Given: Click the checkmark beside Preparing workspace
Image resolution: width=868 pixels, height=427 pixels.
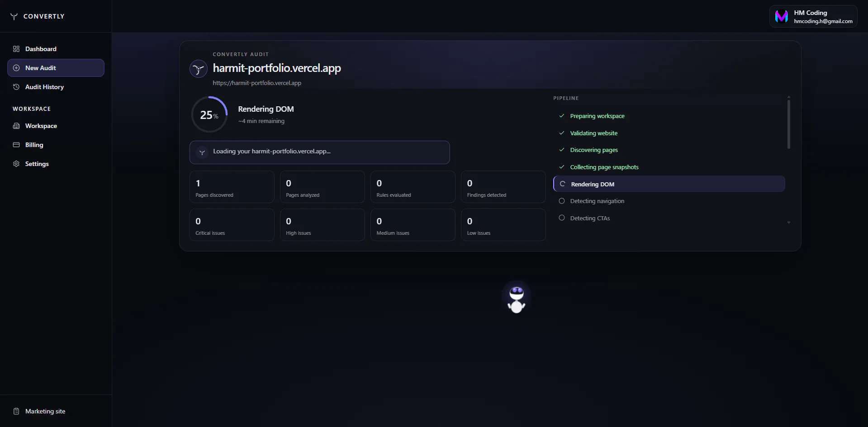Looking at the screenshot, I should coord(562,116).
